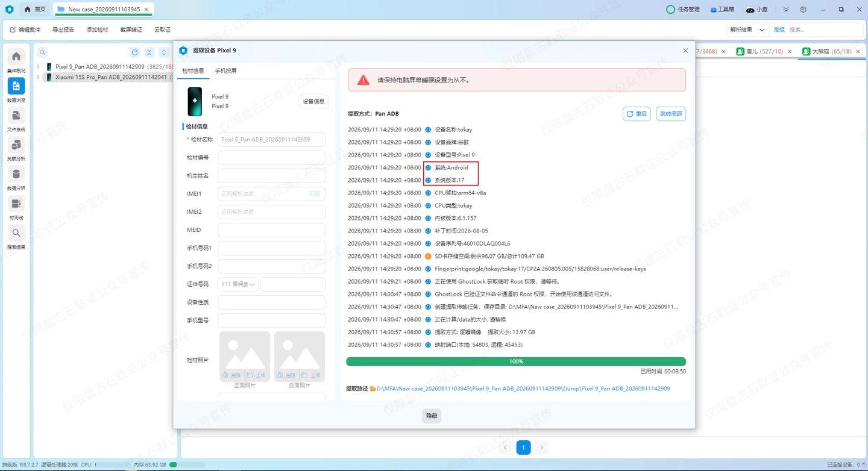Close the 提取设备 Pixel 9 dialog

(x=685, y=51)
